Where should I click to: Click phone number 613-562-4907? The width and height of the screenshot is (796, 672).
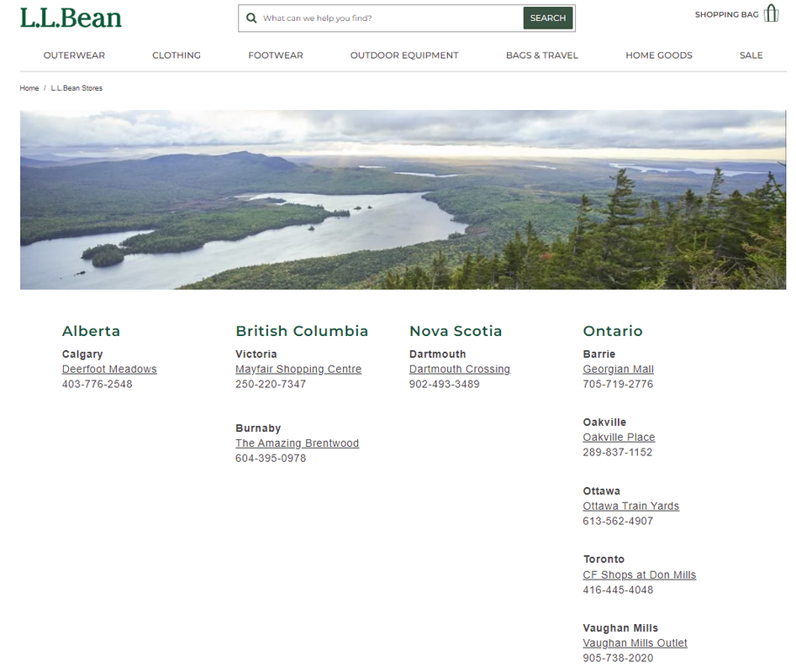pyautogui.click(x=618, y=521)
